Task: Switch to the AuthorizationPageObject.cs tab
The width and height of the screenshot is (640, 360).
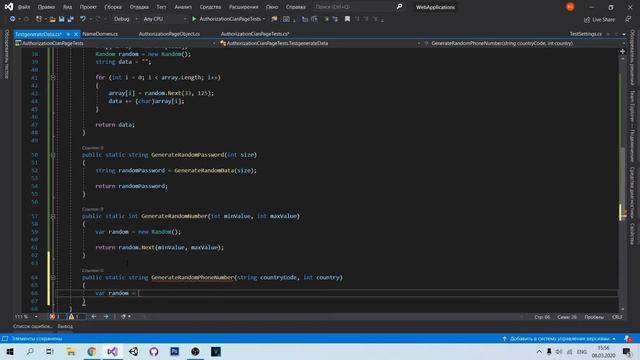Action: click(169, 34)
